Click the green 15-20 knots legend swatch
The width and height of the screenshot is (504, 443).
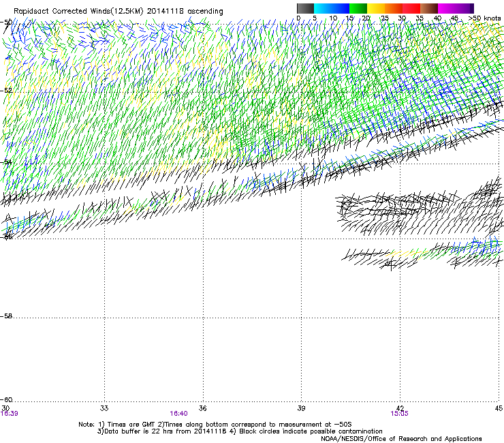coord(358,8)
